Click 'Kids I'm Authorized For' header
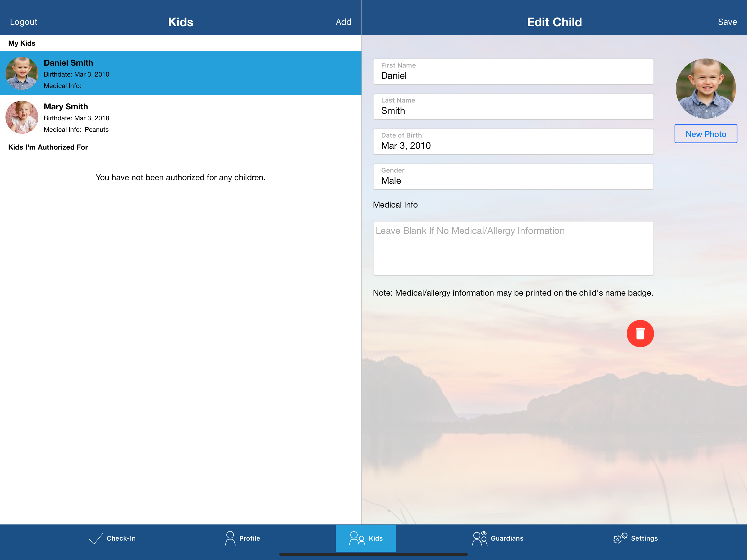 coord(48,147)
